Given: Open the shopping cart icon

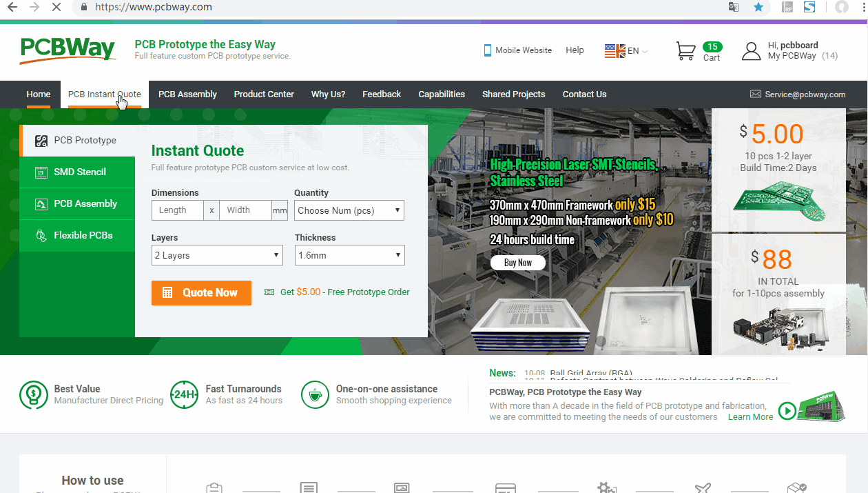Looking at the screenshot, I should pos(685,51).
